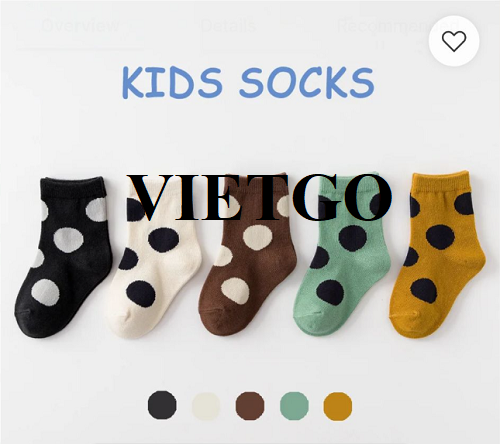The width and height of the screenshot is (500, 444).
Task: Choose the brown color swatch
Action: click(x=250, y=406)
